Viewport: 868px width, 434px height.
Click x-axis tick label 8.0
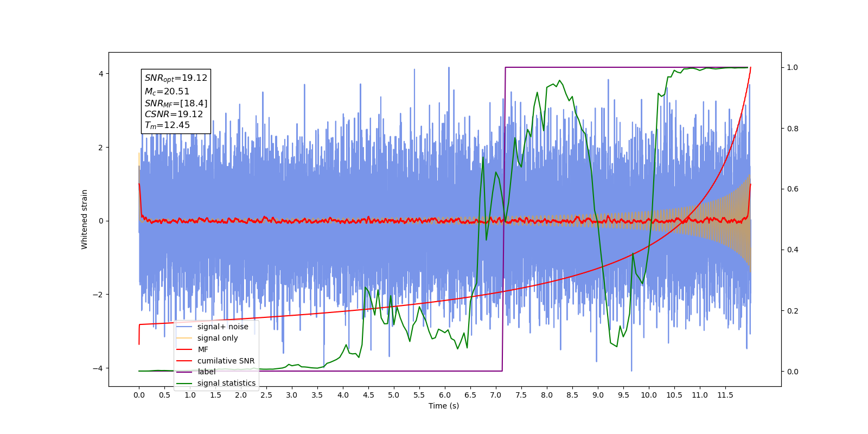[x=547, y=395]
